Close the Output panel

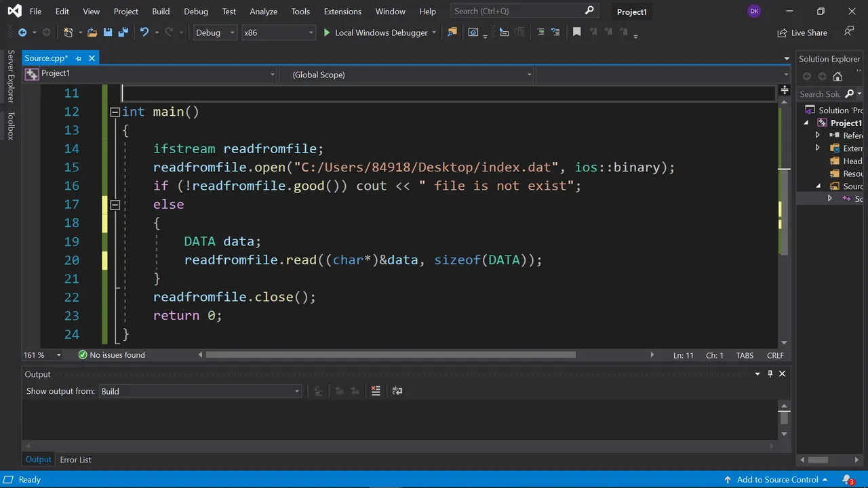782,373
